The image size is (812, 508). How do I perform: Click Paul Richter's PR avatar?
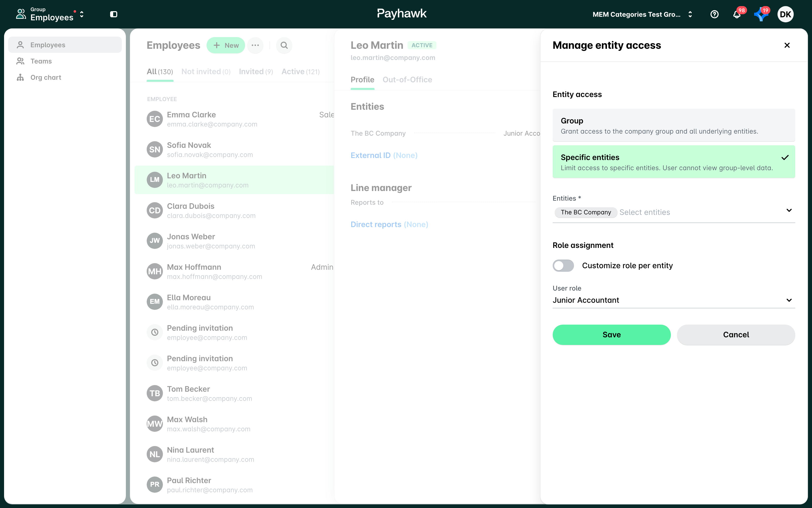pyautogui.click(x=155, y=484)
